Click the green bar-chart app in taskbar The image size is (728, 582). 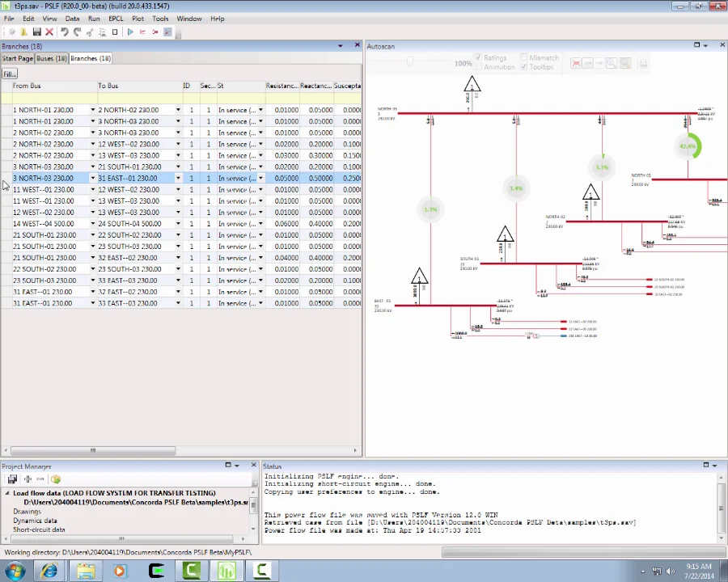(x=226, y=571)
